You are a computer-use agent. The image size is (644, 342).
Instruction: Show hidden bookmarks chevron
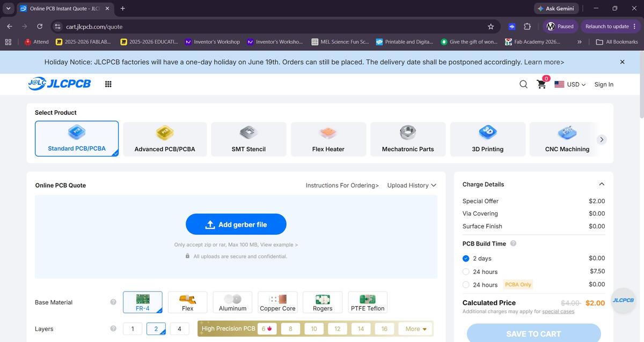[x=580, y=42]
